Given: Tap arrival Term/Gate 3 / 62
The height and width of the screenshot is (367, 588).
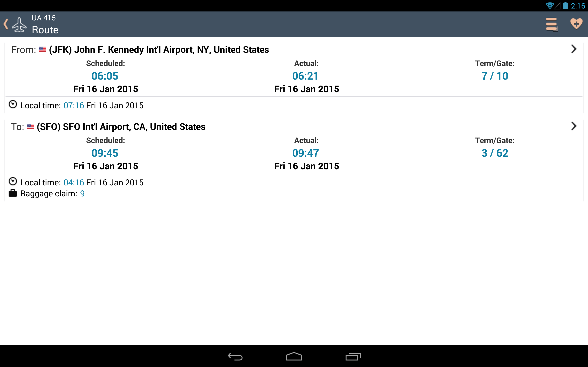Looking at the screenshot, I should point(495,153).
